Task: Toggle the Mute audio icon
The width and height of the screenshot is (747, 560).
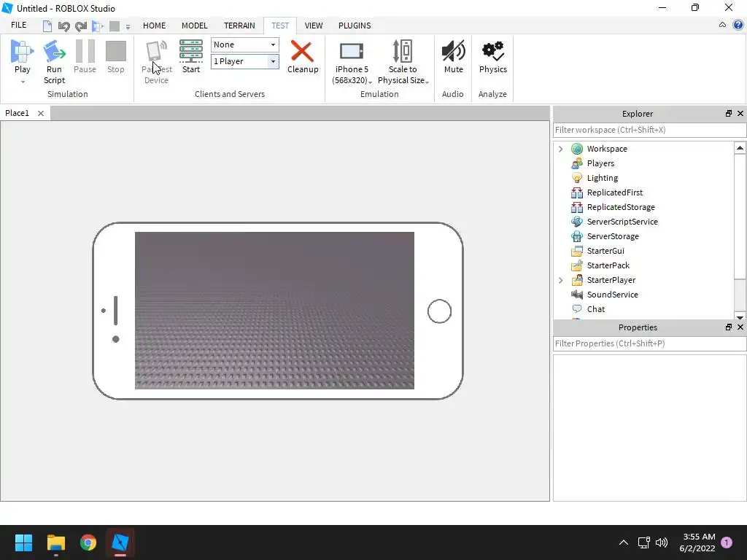Action: tap(454, 52)
